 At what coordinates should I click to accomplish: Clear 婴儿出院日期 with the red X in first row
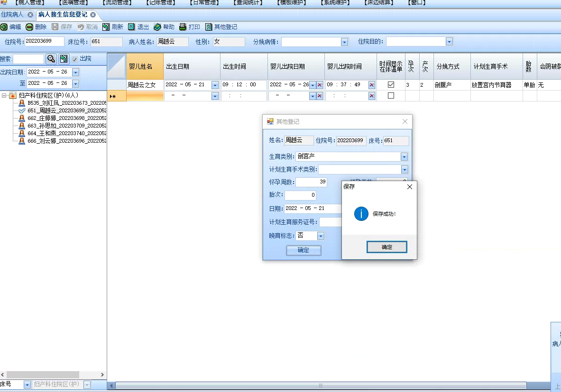click(320, 85)
